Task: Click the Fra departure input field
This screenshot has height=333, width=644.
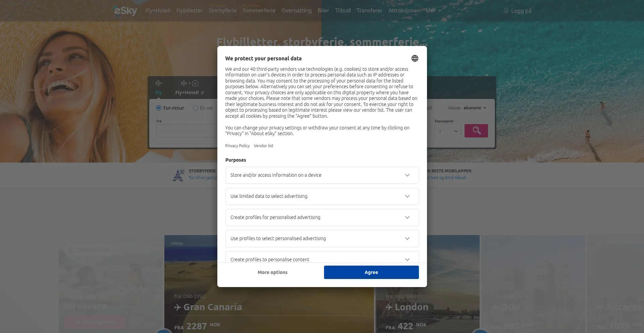Action: coord(186,131)
